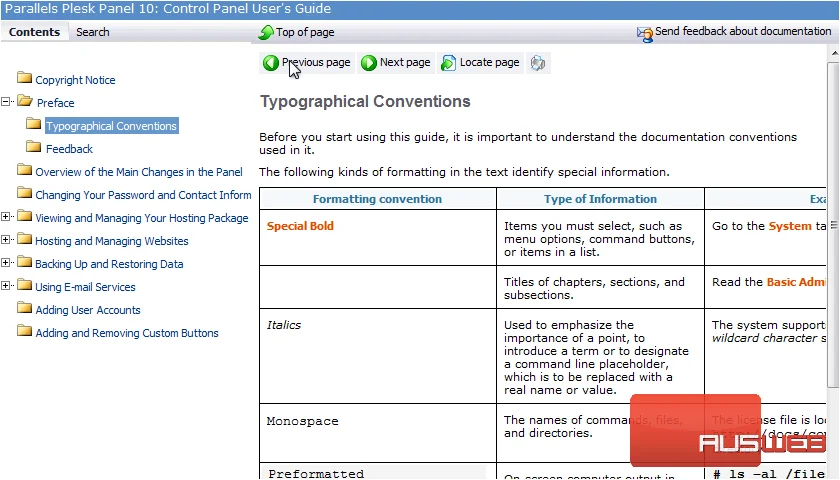The height and width of the screenshot is (480, 840).
Task: Click the Top of page green arrow icon
Action: point(266,32)
